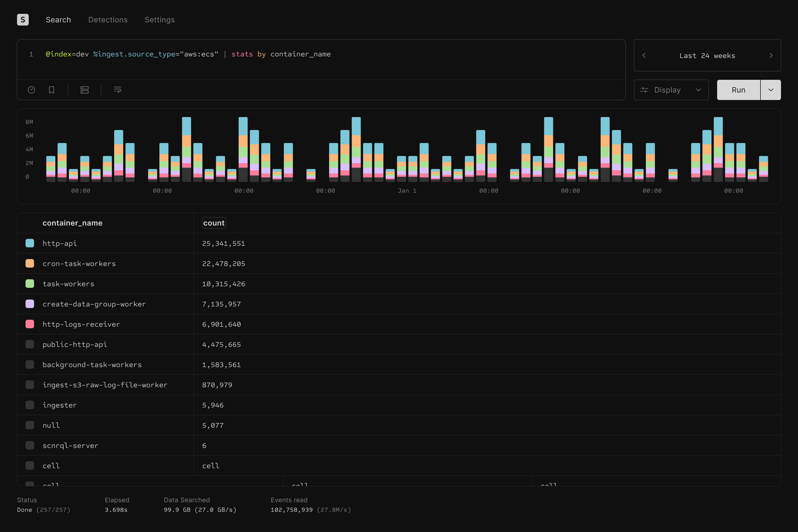Open the Display dropdown
798x532 pixels.
click(671, 90)
